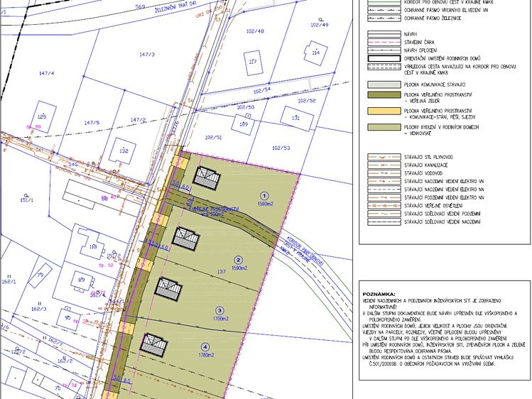Click parcel label '162/7'

(x=55, y=341)
